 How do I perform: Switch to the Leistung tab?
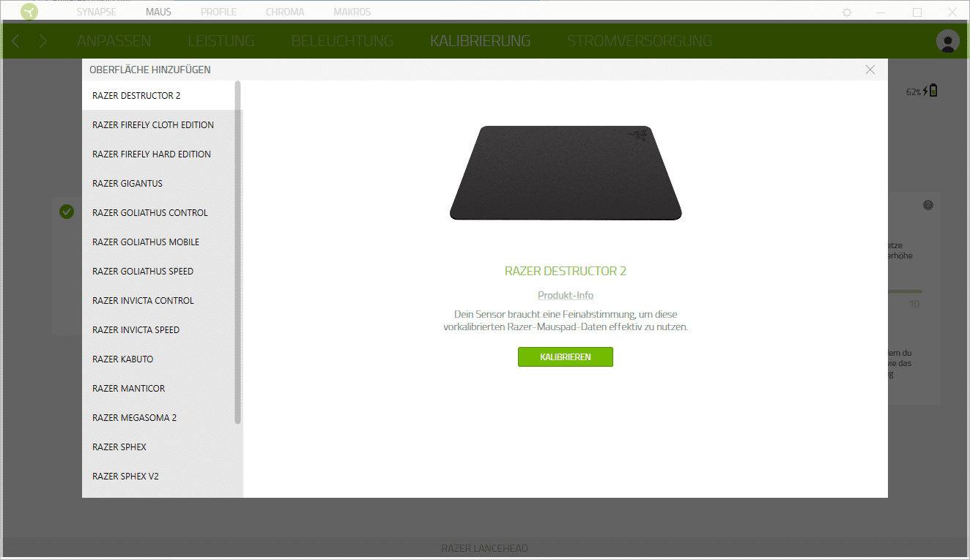pos(221,41)
